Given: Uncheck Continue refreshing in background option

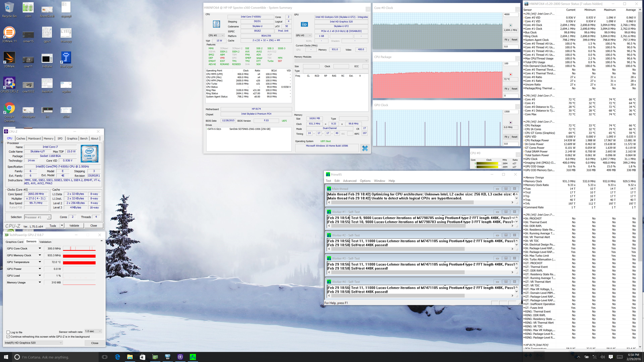Looking at the screenshot, I should click(x=8, y=337).
